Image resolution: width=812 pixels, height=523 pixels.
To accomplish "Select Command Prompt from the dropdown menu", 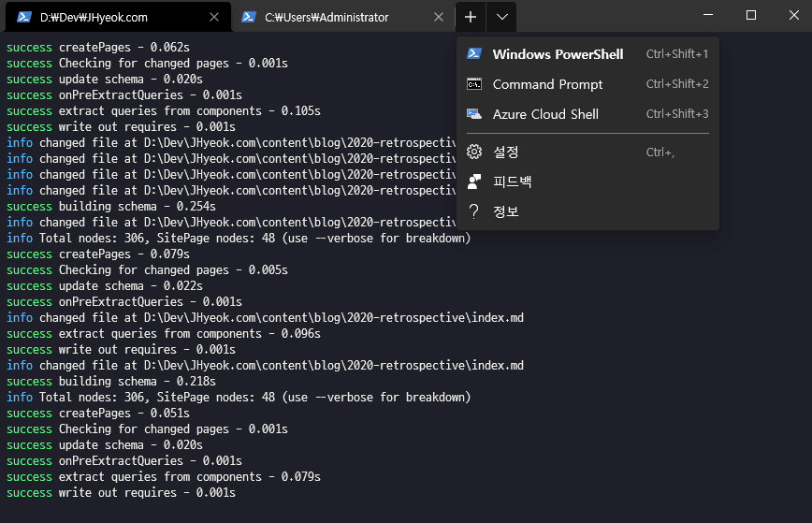I will (587, 84).
